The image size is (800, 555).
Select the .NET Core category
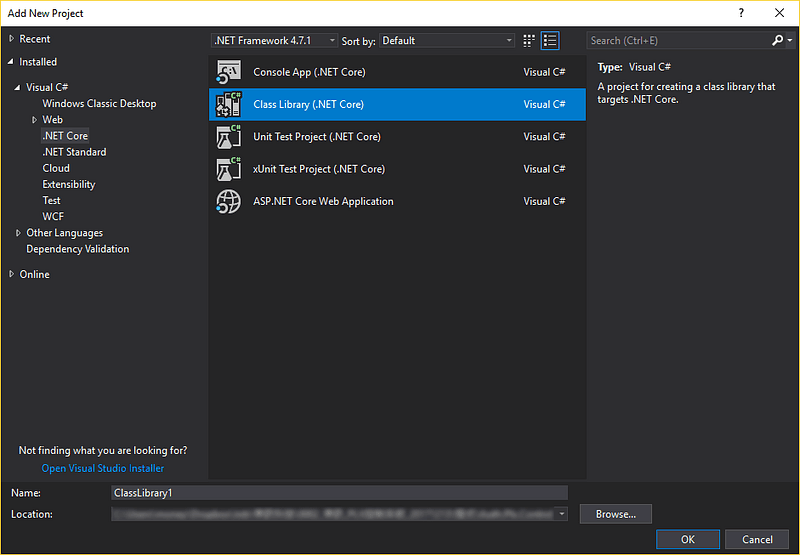(65, 136)
